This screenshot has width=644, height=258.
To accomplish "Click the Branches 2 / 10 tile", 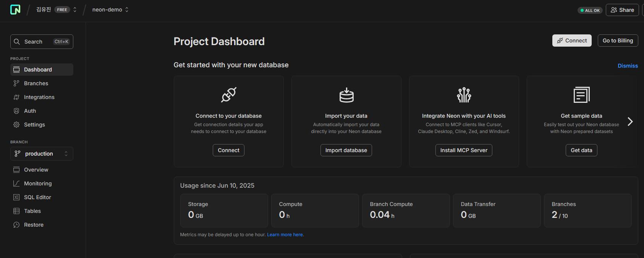I will tap(588, 211).
